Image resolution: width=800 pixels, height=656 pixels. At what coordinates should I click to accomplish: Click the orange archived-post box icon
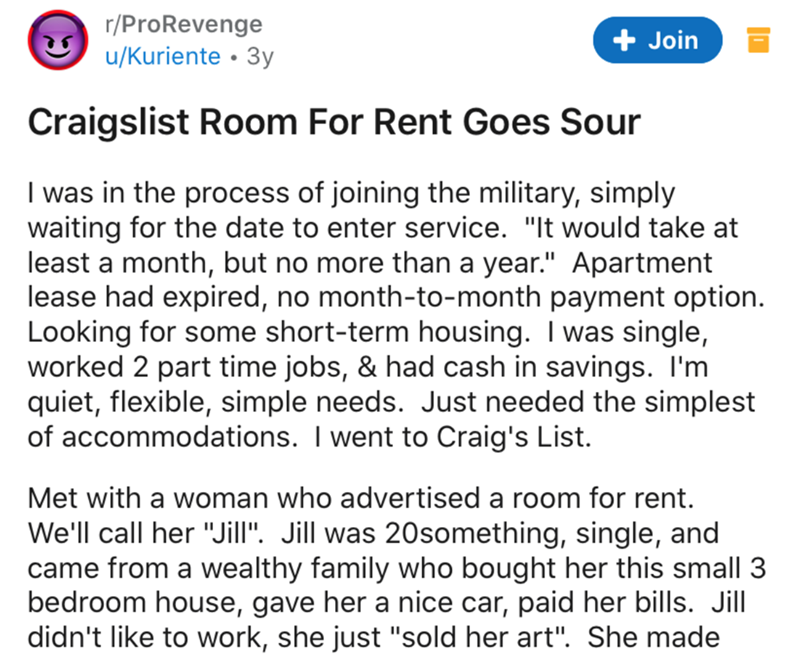click(758, 40)
